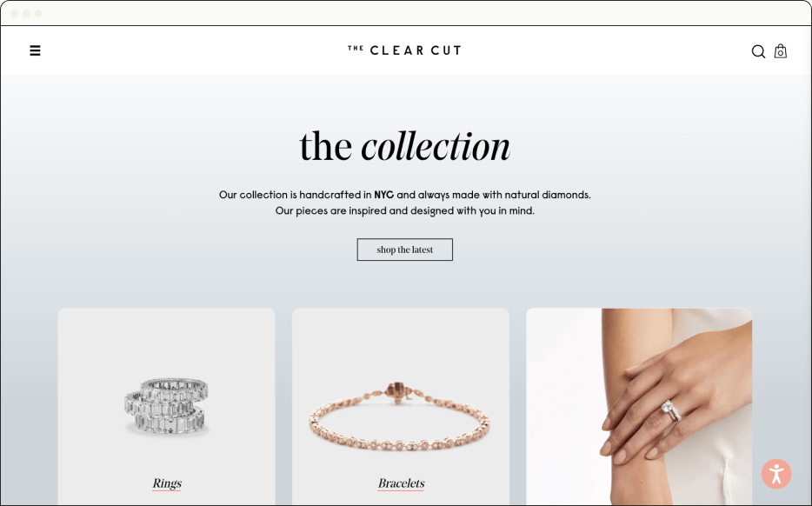The height and width of the screenshot is (506, 812).
Task: Select the rose gold bracelet image
Action: [399, 417]
